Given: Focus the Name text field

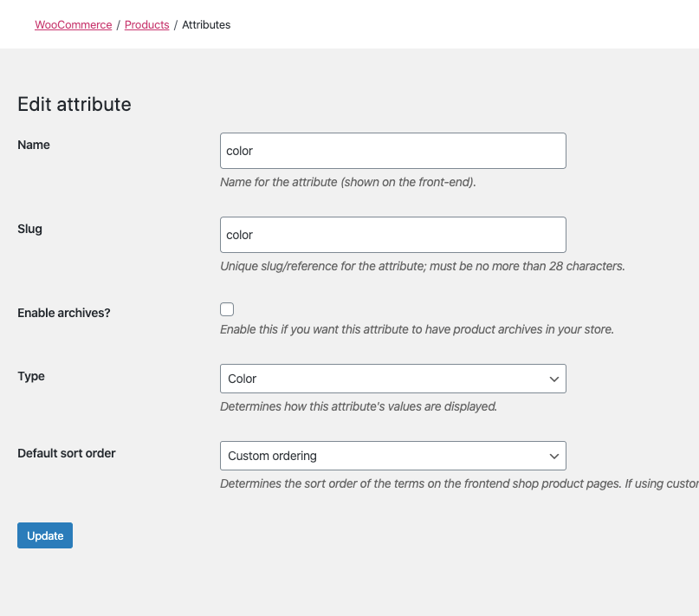Looking at the screenshot, I should 392,151.
